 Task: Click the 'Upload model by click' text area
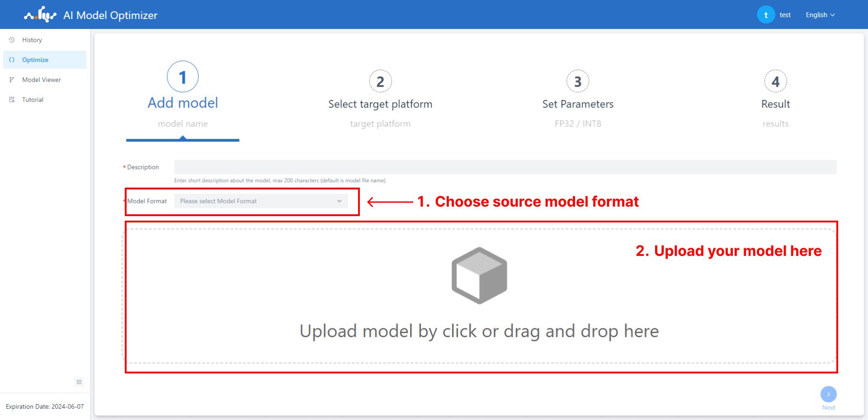(x=479, y=331)
